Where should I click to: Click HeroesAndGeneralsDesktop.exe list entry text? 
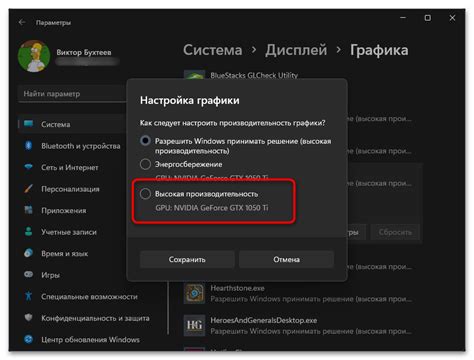click(264, 320)
